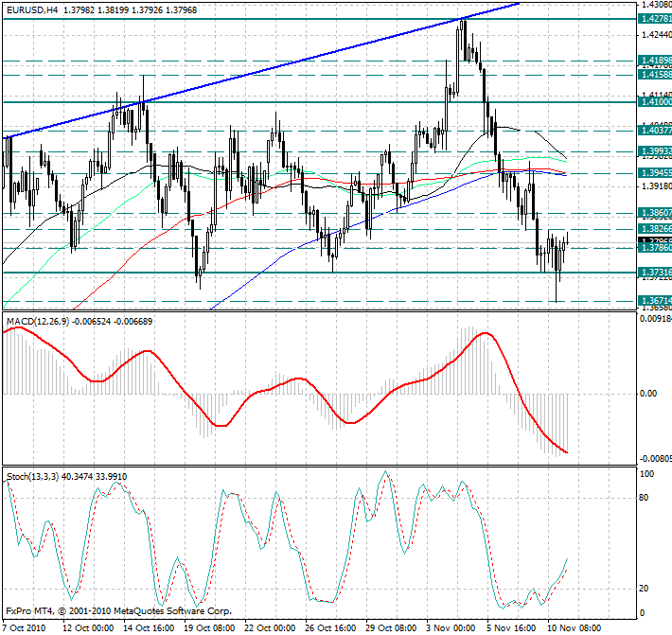This screenshot has width=672, height=635.
Task: Select the 1.41898 price level label
Action: coord(655,60)
